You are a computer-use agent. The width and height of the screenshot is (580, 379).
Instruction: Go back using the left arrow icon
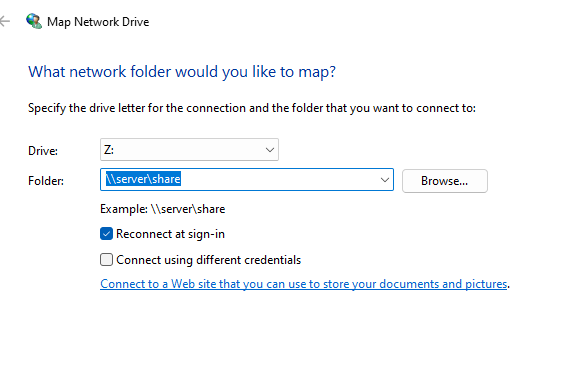5,21
